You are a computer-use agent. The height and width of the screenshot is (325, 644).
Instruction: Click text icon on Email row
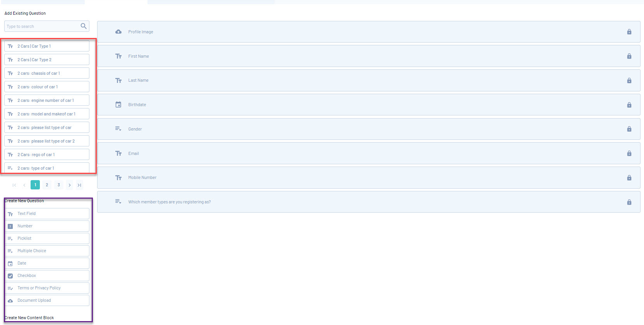pos(118,153)
